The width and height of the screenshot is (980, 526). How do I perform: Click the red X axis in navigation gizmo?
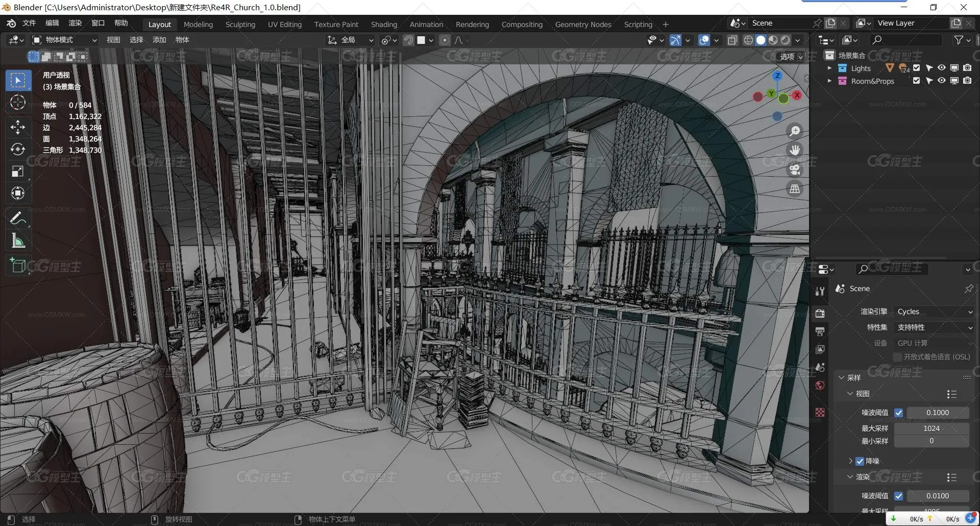(797, 95)
